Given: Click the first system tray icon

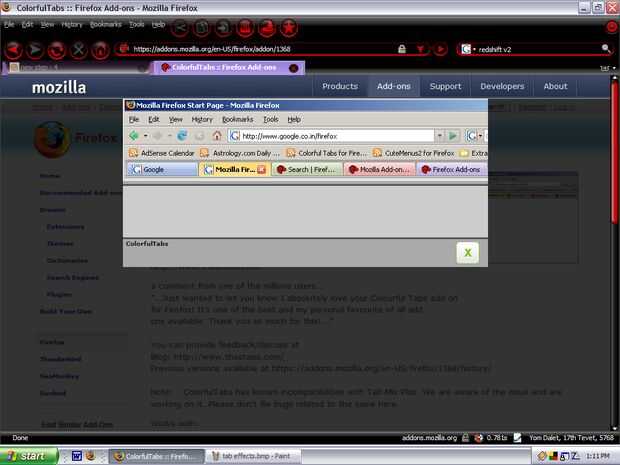Looking at the screenshot, I should pos(541,456).
